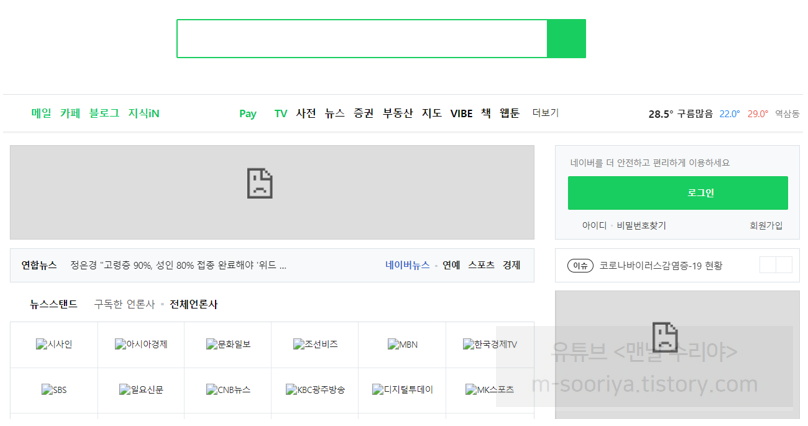
Task: Open the 카페 link
Action: click(70, 113)
